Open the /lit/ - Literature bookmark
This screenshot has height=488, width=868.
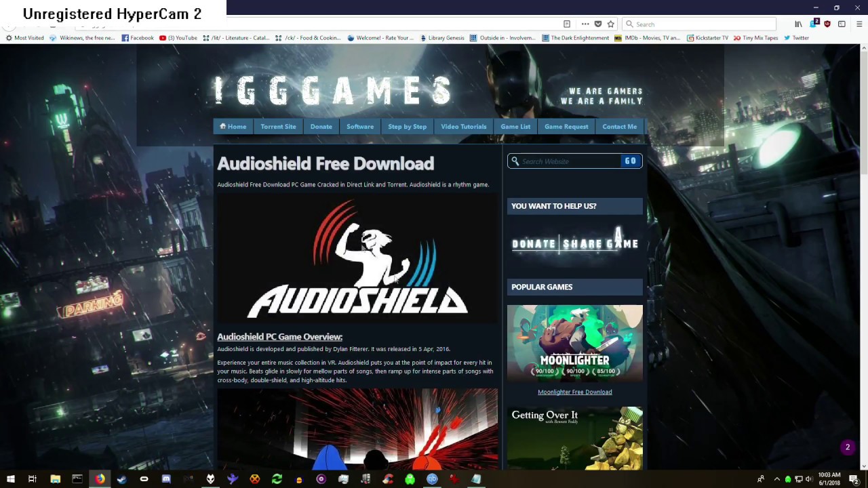[x=236, y=38]
